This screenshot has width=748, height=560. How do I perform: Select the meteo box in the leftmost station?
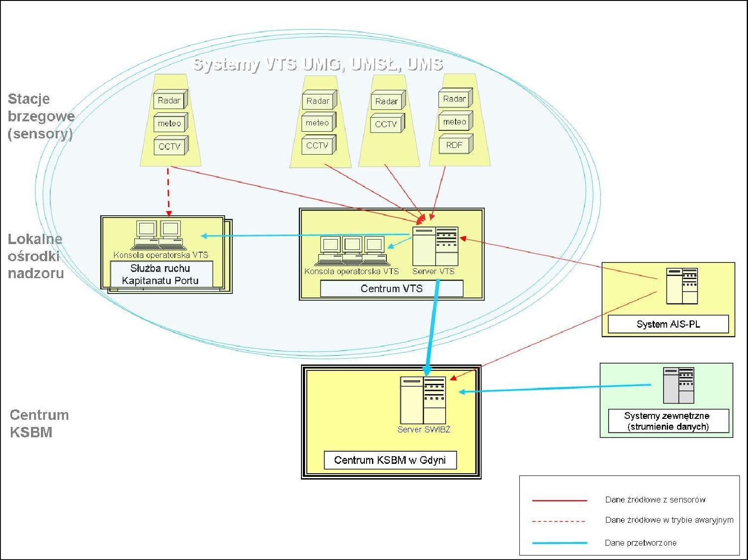point(170,123)
